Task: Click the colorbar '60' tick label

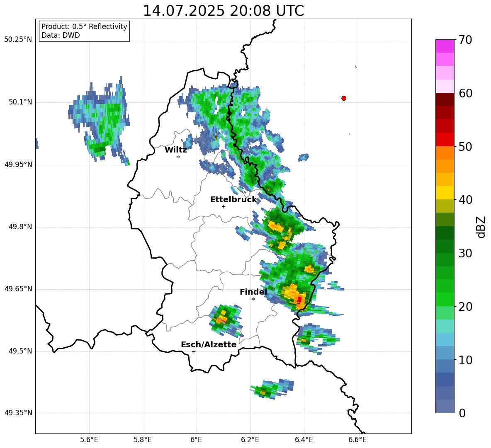Action: tap(465, 93)
